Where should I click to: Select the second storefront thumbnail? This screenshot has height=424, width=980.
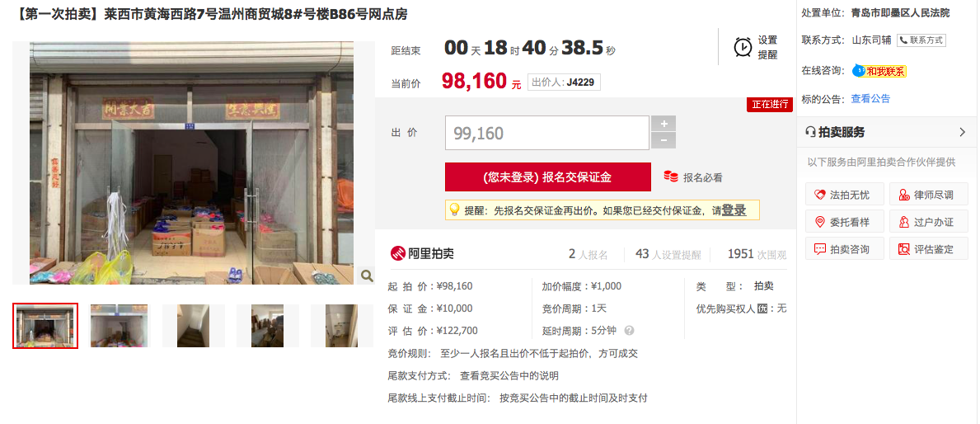(x=119, y=326)
